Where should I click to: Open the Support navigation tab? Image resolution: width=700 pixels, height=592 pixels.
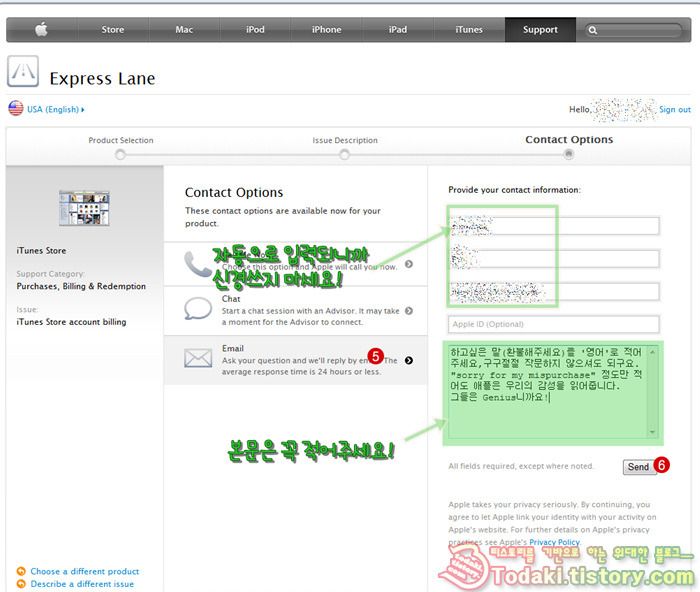tap(540, 30)
